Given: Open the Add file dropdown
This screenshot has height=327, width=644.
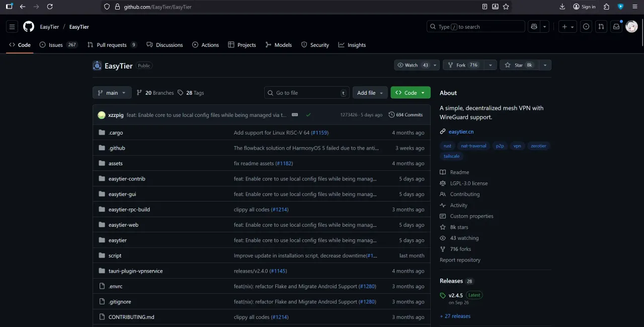Looking at the screenshot, I should 370,93.
